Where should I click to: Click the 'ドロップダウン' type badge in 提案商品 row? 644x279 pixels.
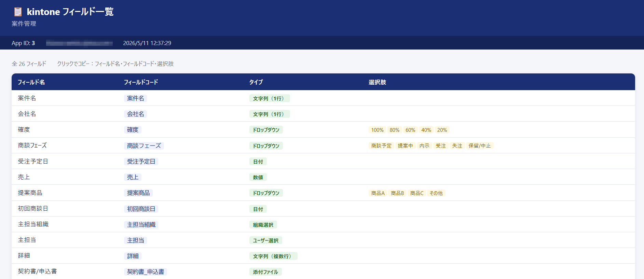(266, 193)
